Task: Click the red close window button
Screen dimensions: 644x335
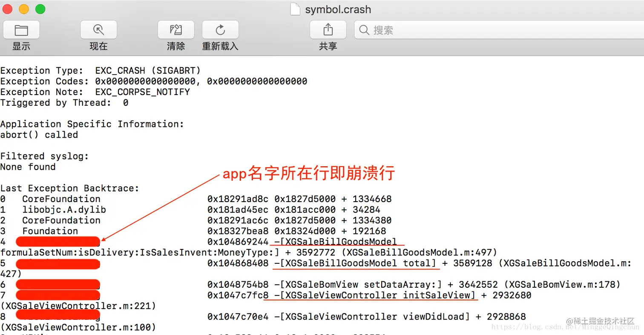Action: (x=8, y=9)
